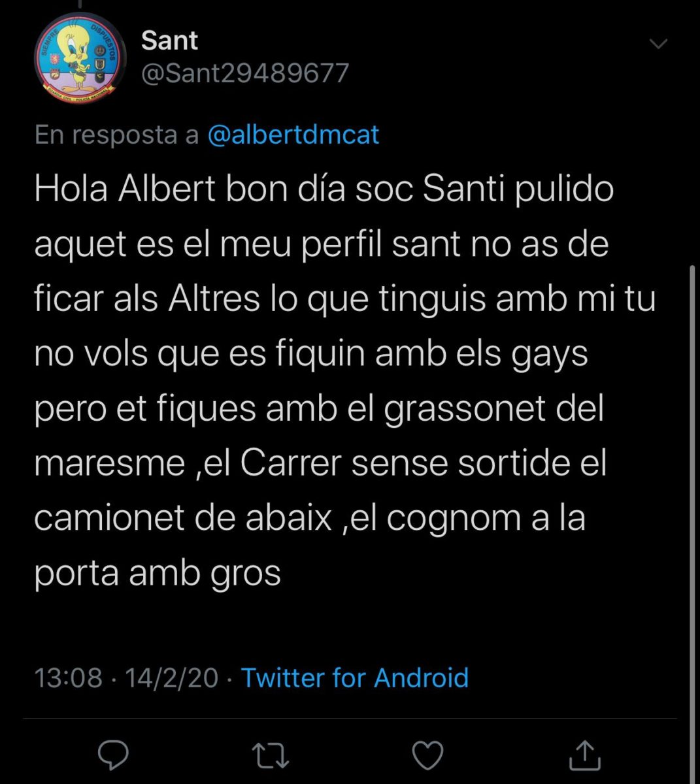Click the Twitter for Android link
Screen dimensions: 700x784
355,678
